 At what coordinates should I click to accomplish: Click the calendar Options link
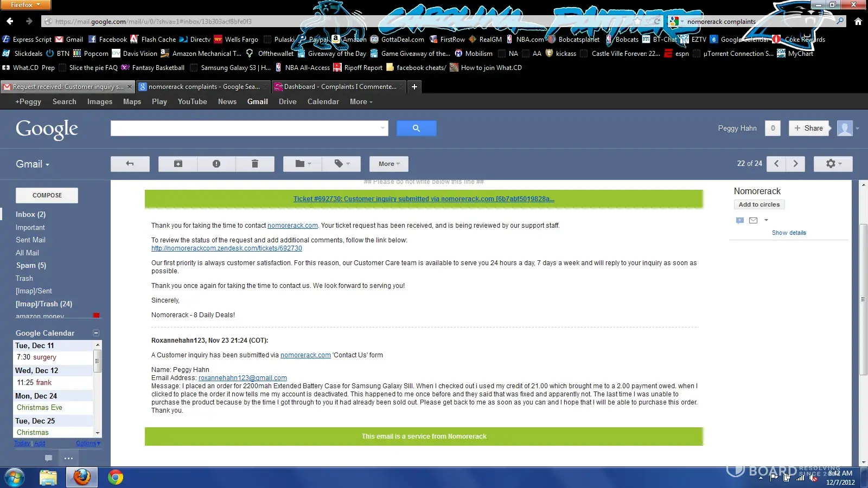click(88, 444)
